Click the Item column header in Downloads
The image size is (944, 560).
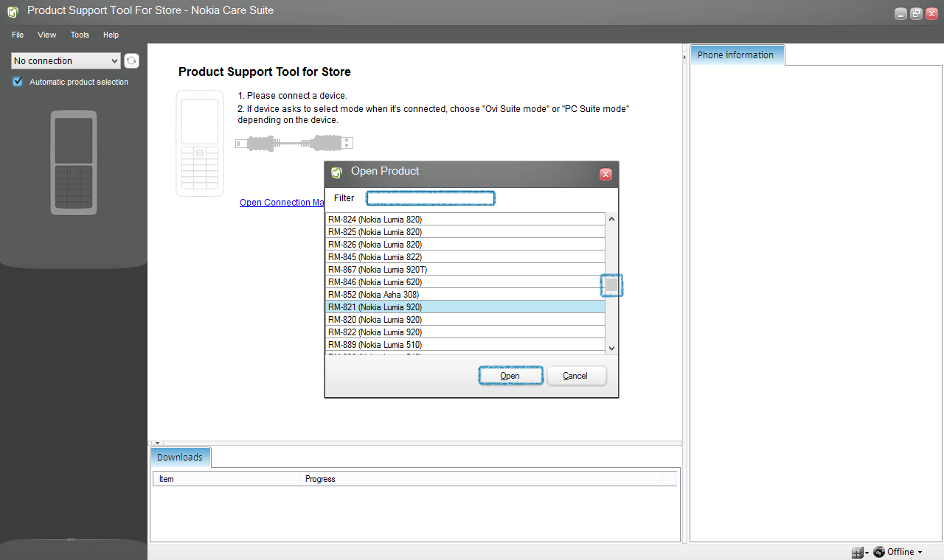(227, 479)
